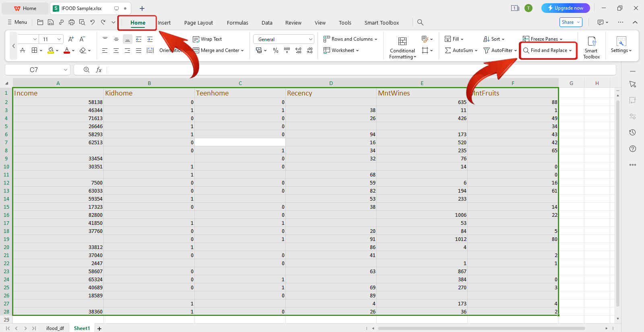644x332 pixels.
Task: Click inside the formula bar input
Action: click(x=361, y=70)
